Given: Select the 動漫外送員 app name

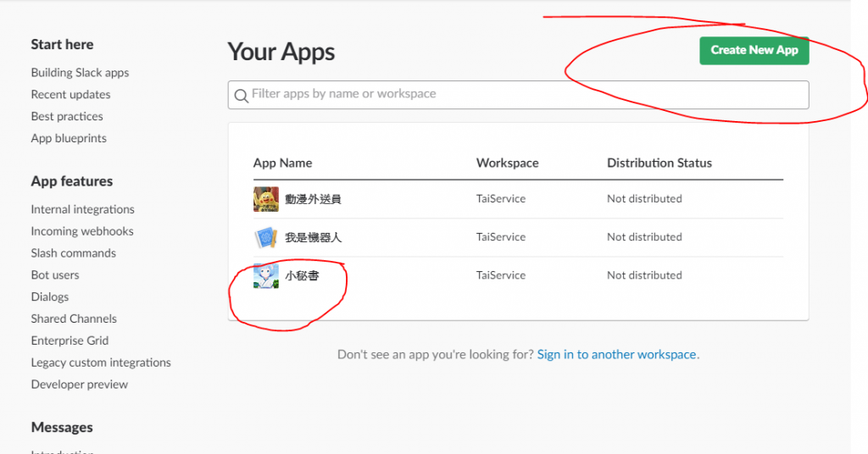Looking at the screenshot, I should coord(313,199).
